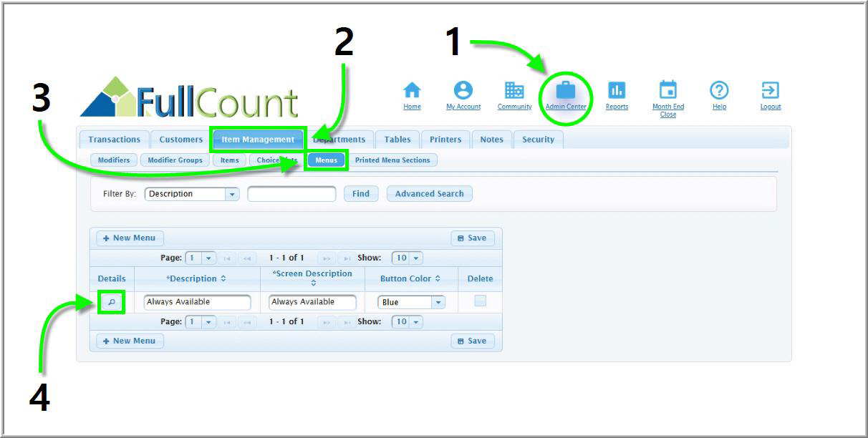Open the Reports chart icon
The width and height of the screenshot is (868, 438).
tap(617, 90)
